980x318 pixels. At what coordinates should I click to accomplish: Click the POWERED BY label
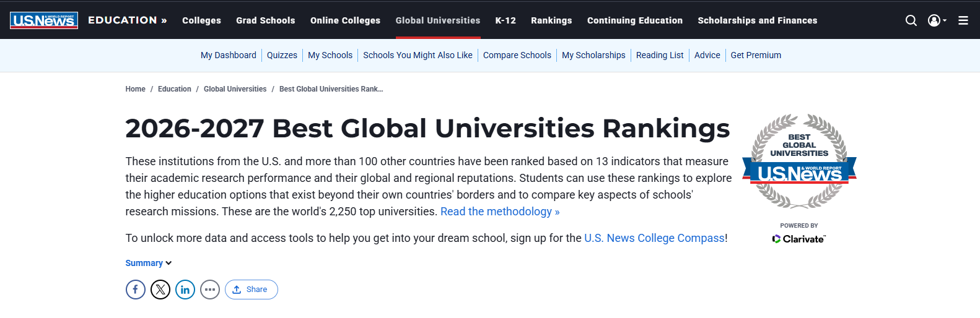click(799, 226)
